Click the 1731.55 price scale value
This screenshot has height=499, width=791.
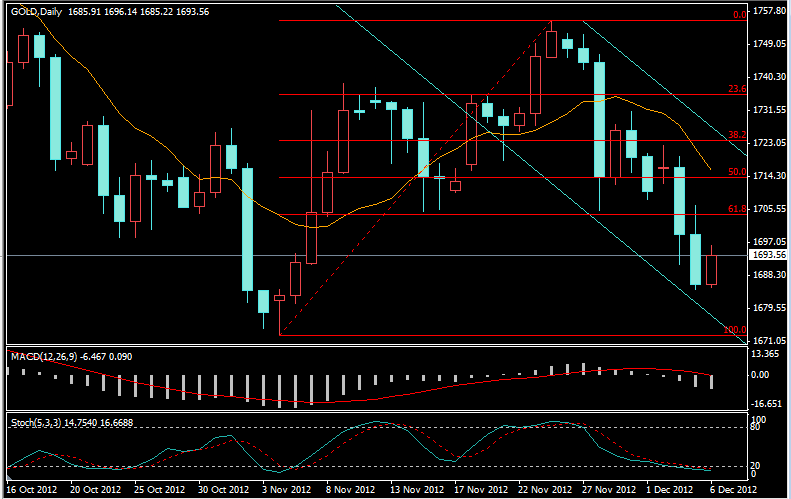[x=769, y=109]
